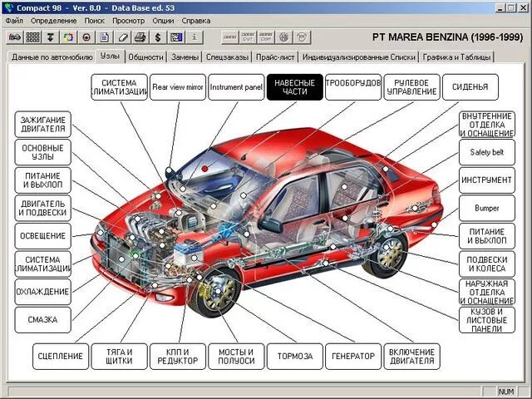Select ВНУТРЕННИЕ ОТДЕЛКА И ОСНАЩЕНИЕ group
532x399 pixels.
click(487, 124)
